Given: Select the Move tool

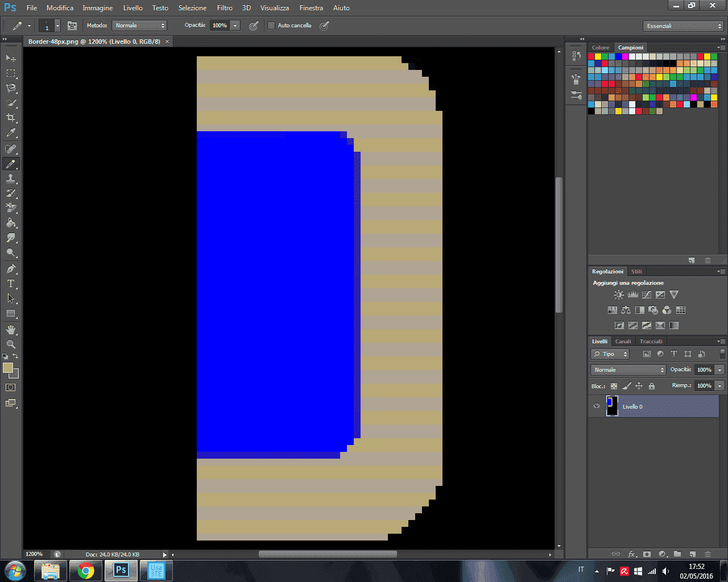Looking at the screenshot, I should coord(11,58).
